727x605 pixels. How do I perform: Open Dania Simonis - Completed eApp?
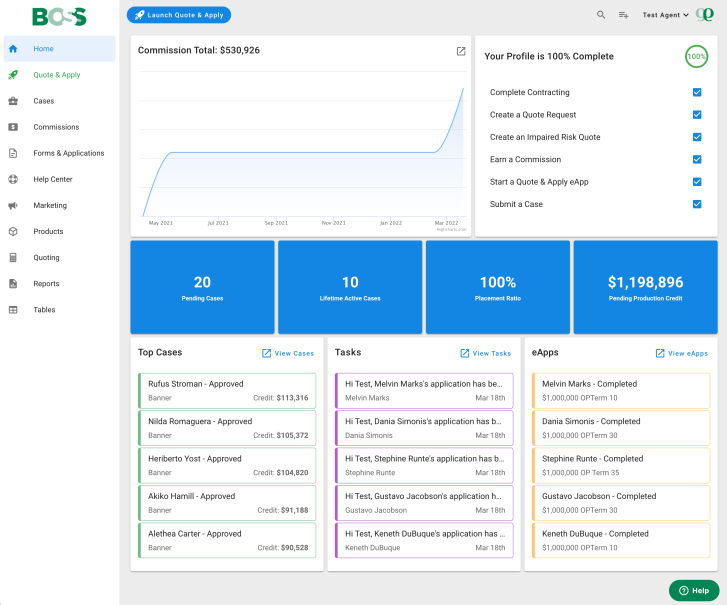621,428
